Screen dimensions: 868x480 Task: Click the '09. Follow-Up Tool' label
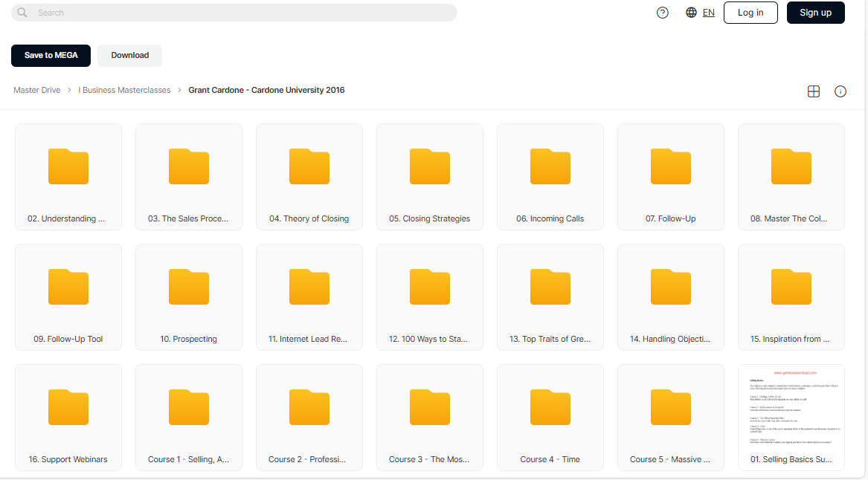68,339
